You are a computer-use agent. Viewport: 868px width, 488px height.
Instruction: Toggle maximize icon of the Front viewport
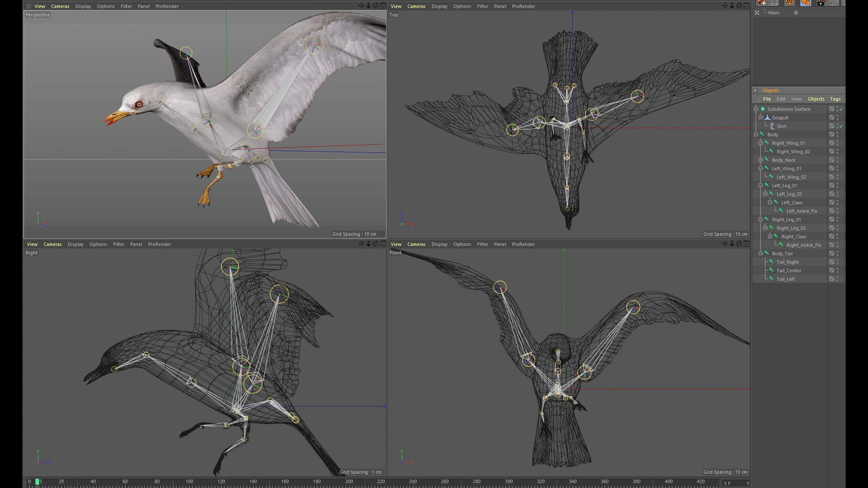746,244
